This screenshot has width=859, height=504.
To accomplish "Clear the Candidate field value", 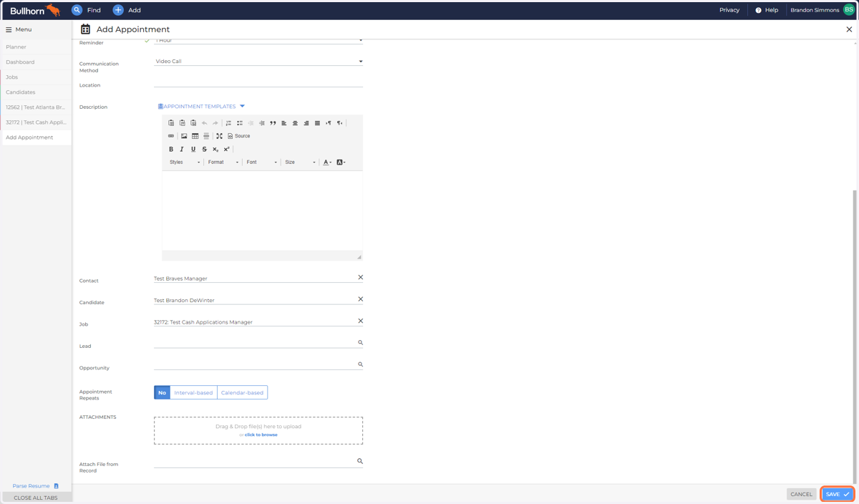I will [360, 299].
